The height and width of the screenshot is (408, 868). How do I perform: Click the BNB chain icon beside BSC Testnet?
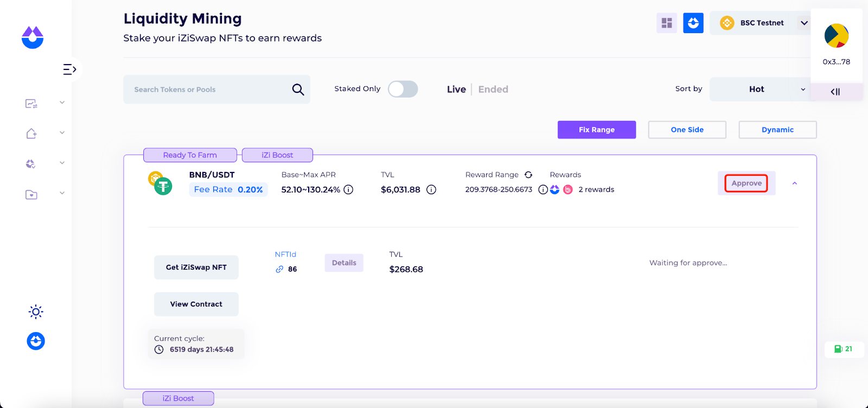click(727, 23)
